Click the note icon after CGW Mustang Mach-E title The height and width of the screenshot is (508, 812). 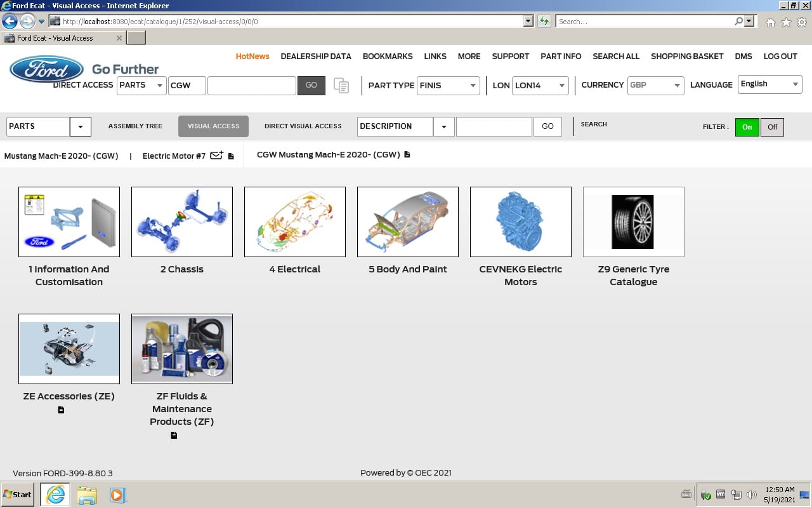coord(407,154)
